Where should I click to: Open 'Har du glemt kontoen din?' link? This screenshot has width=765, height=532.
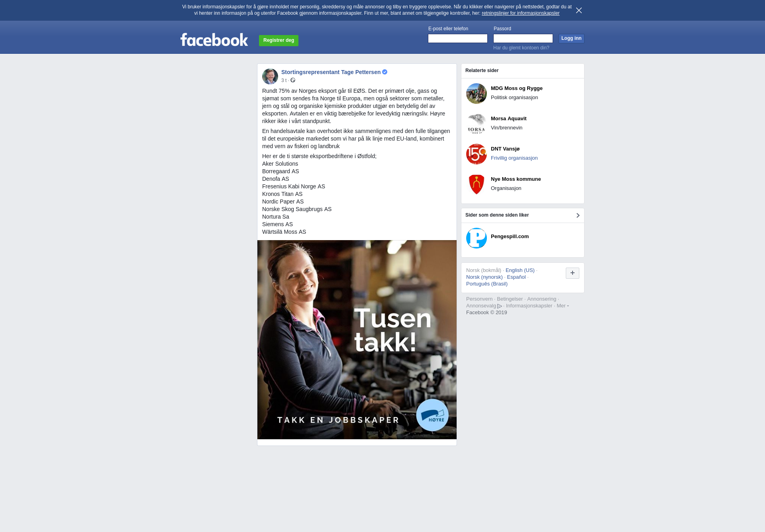521,48
